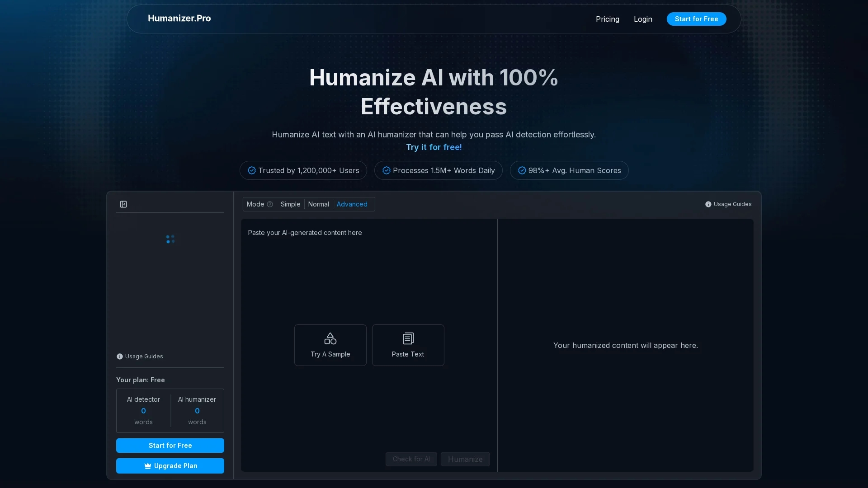Click the sidebar Start for Free button
This screenshot has width=868, height=488.
coord(170,446)
